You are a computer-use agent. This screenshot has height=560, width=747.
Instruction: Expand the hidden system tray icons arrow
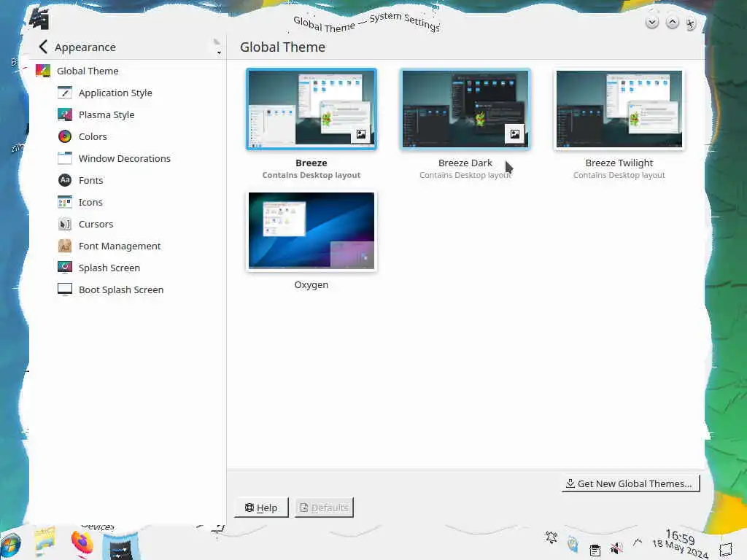pyautogui.click(x=638, y=542)
